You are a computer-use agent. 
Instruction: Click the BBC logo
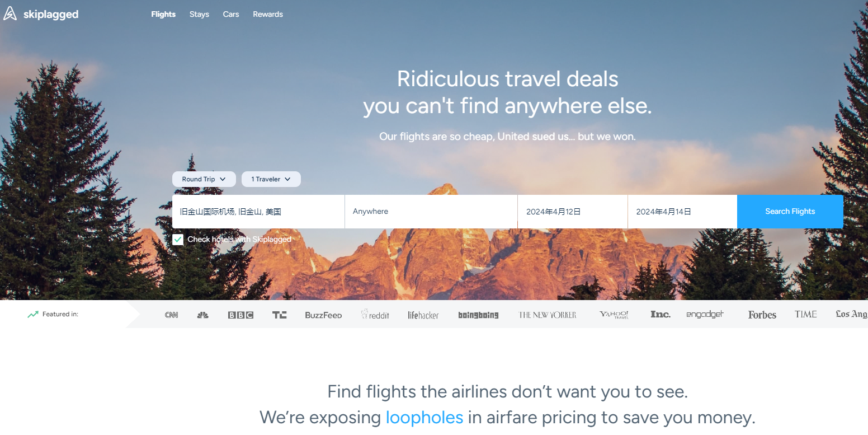click(x=240, y=315)
